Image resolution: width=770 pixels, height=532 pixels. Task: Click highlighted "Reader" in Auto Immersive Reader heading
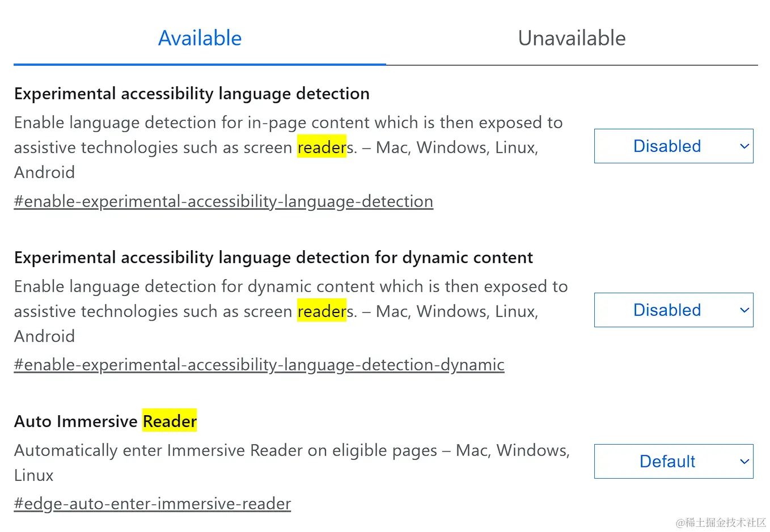(170, 421)
